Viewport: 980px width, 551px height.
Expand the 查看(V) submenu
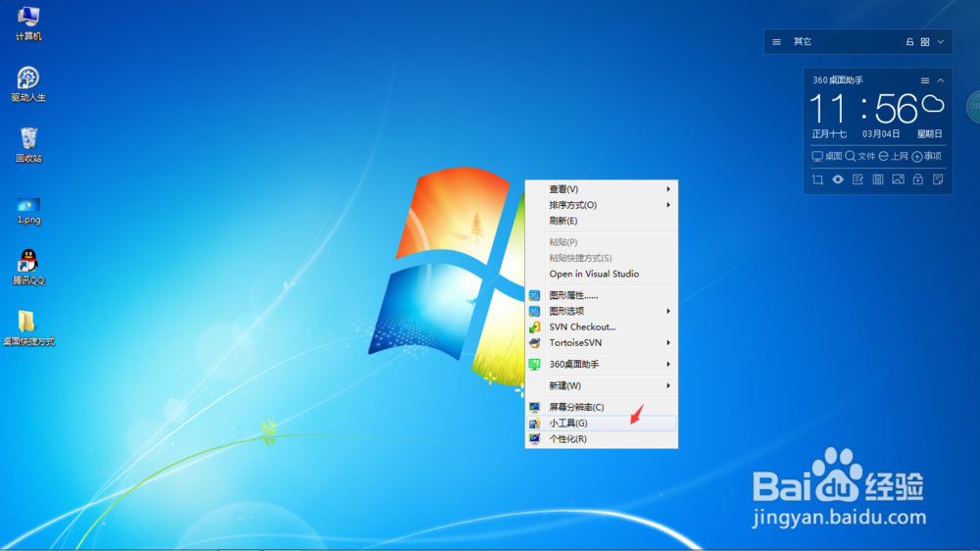(x=602, y=189)
